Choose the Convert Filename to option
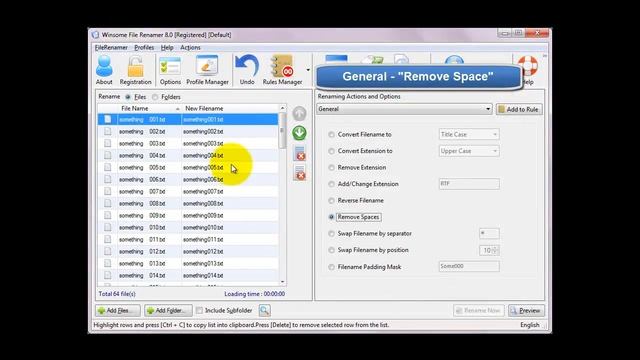Screen dimensions: 640x360 [331, 135]
